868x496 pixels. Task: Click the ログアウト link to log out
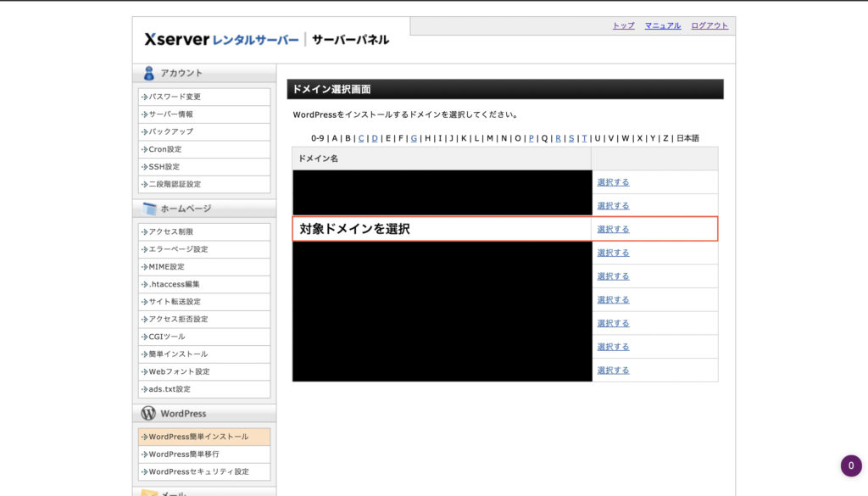tap(709, 25)
